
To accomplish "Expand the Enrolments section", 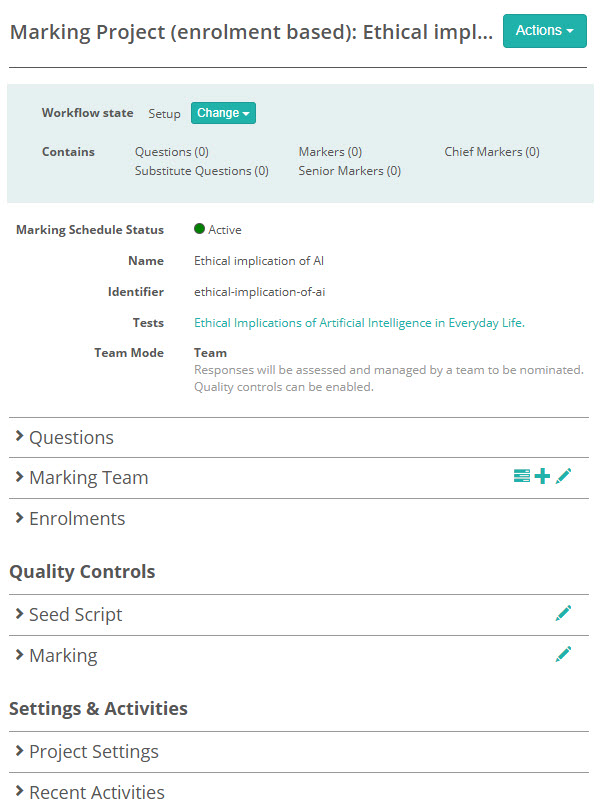I will click(x=76, y=519).
